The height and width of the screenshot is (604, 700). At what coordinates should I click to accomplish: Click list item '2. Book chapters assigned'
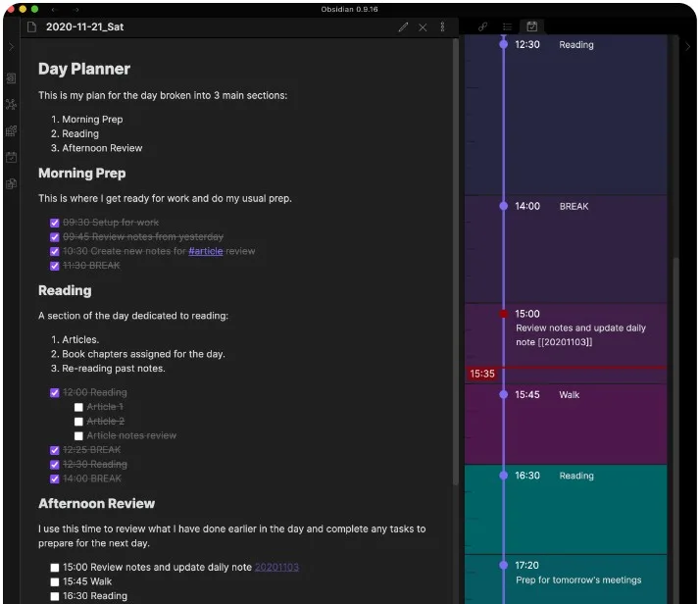(x=138, y=354)
